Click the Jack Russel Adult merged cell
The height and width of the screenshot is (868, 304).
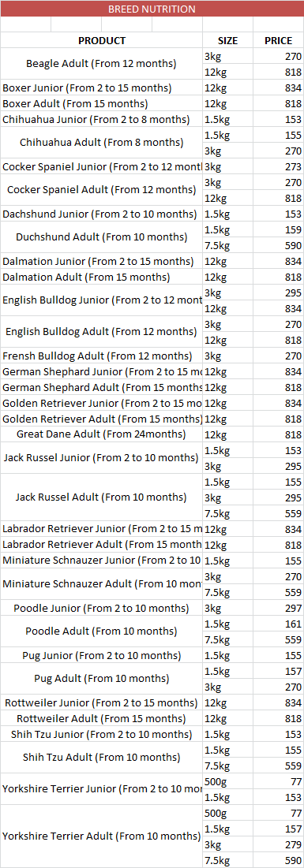coord(102,497)
